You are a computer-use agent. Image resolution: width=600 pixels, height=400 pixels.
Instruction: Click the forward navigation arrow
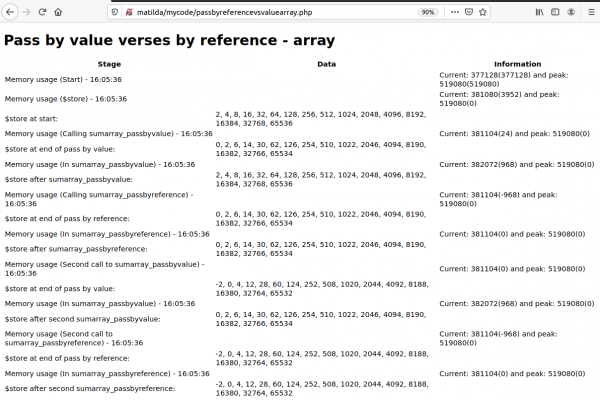coord(26,12)
